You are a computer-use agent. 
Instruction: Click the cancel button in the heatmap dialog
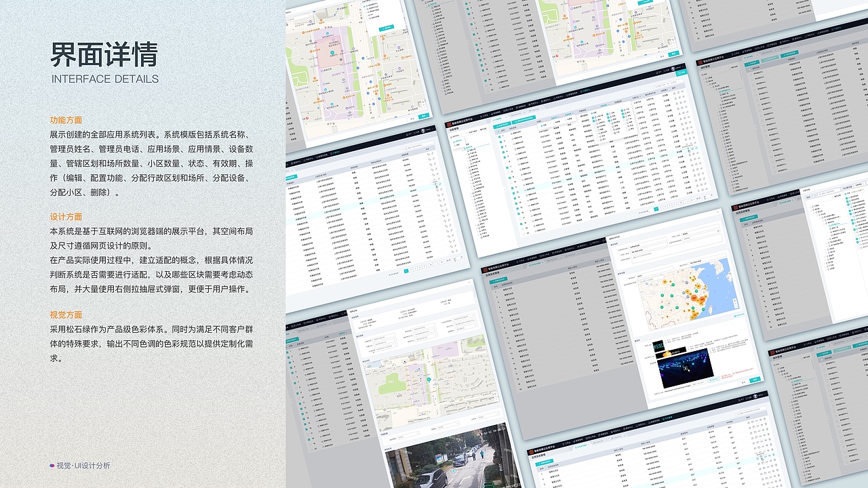tap(743, 382)
